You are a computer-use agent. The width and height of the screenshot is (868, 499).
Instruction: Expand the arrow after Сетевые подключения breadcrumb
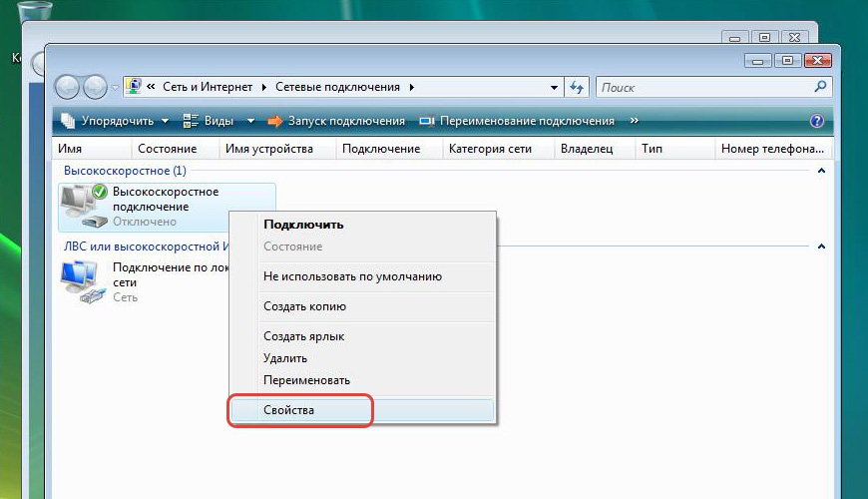(412, 88)
